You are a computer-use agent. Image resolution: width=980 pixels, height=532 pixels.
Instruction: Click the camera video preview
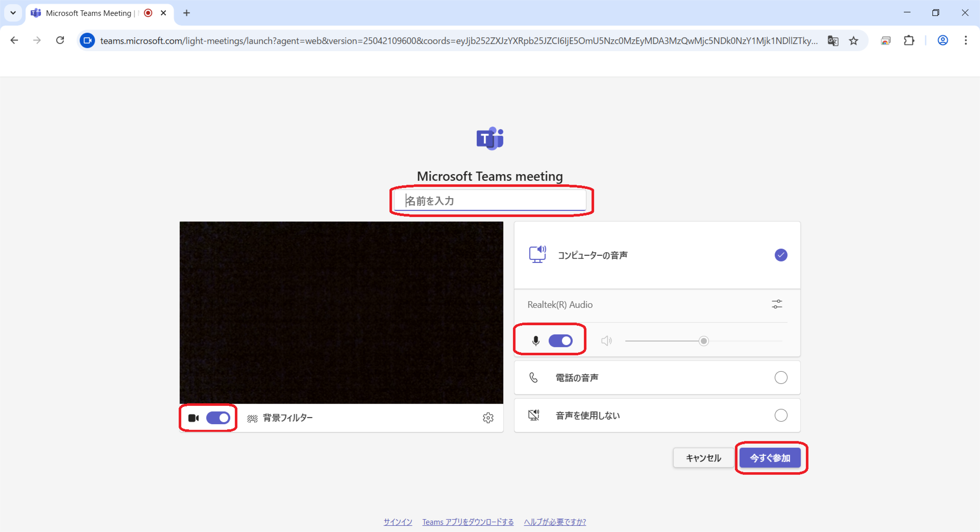coord(341,313)
